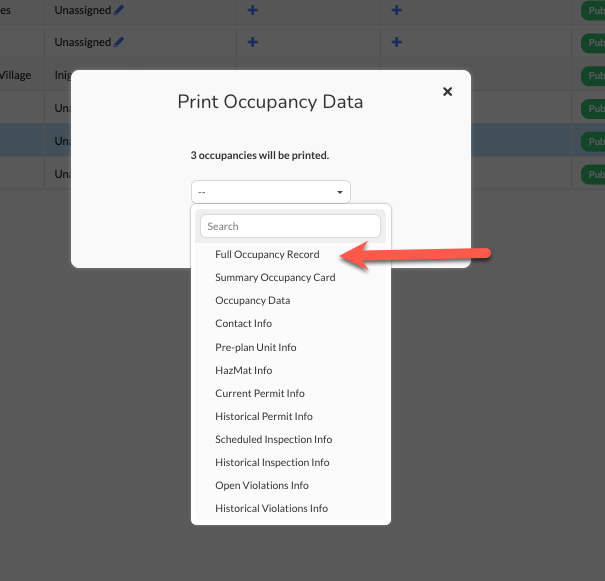This screenshot has width=605, height=581.
Task: Collapse the print type dropdown showing "--"
Action: (270, 192)
